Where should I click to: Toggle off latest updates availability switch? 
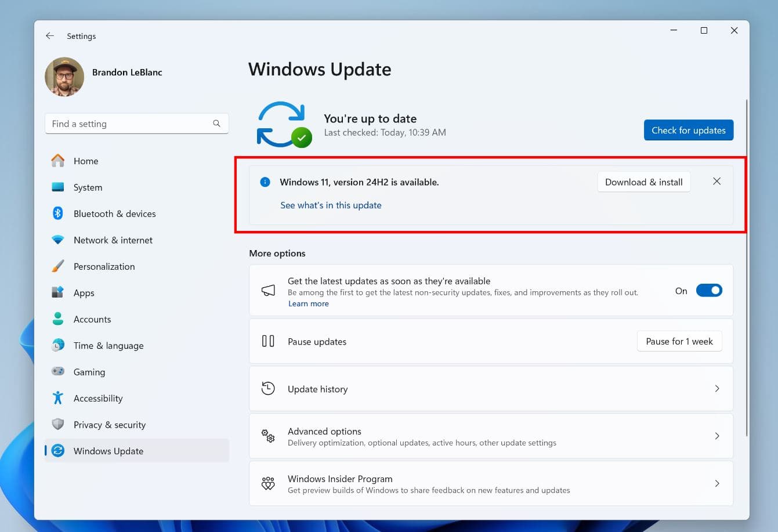pos(709,290)
